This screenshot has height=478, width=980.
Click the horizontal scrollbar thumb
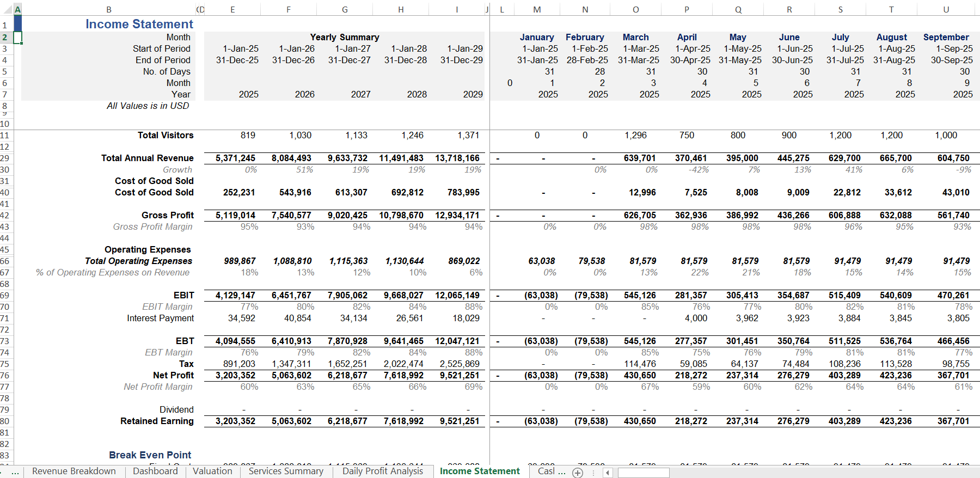coord(644,473)
